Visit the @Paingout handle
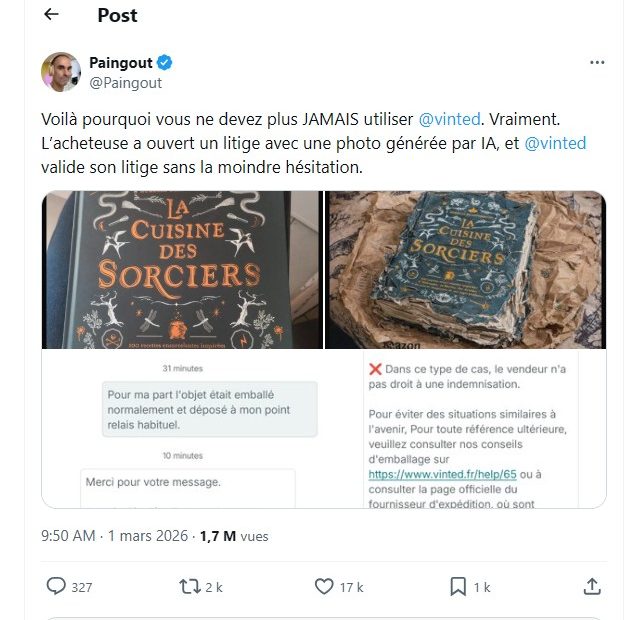 126,83
